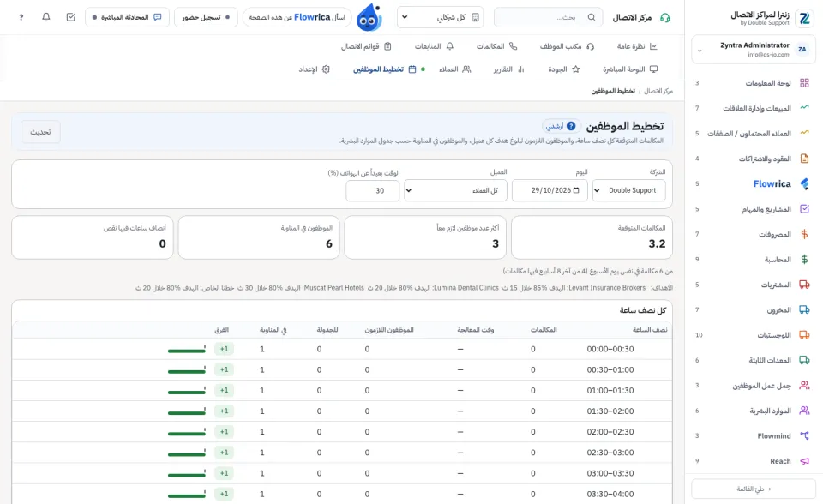Click the time slot cell 01:30–02:00
Image resolution: width=823 pixels, height=504 pixels.
[x=610, y=411]
